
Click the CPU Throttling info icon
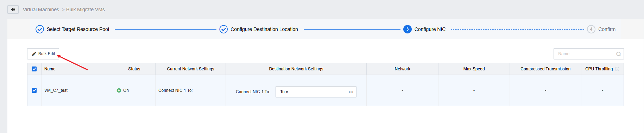coord(617,69)
